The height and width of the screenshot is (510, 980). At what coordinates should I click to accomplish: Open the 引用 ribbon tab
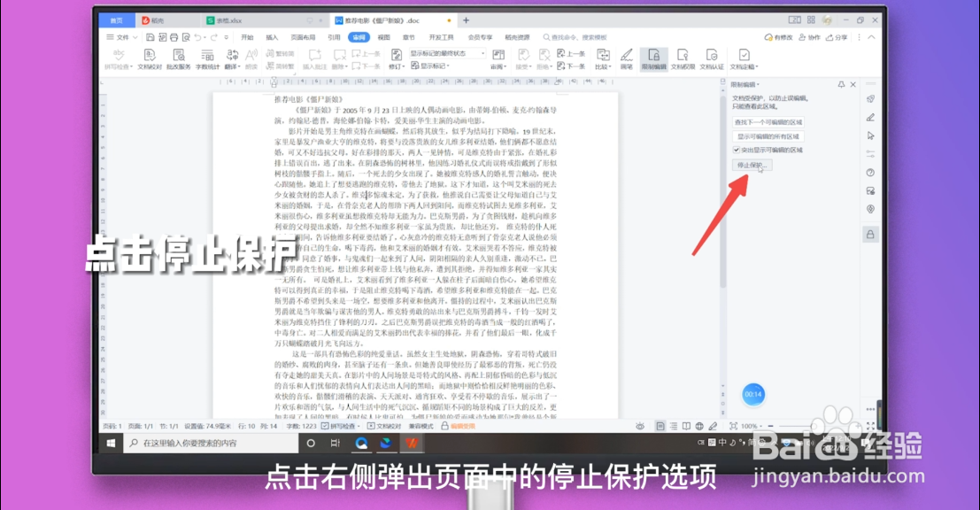335,37
